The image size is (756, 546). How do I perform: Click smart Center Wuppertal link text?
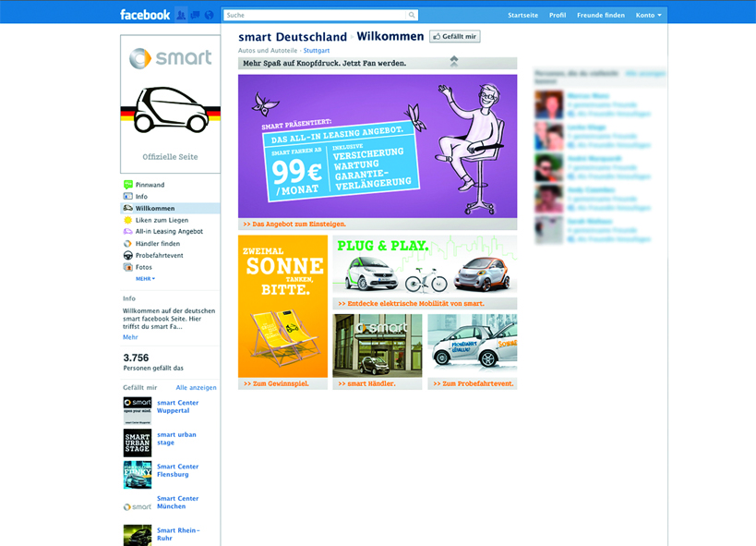177,406
